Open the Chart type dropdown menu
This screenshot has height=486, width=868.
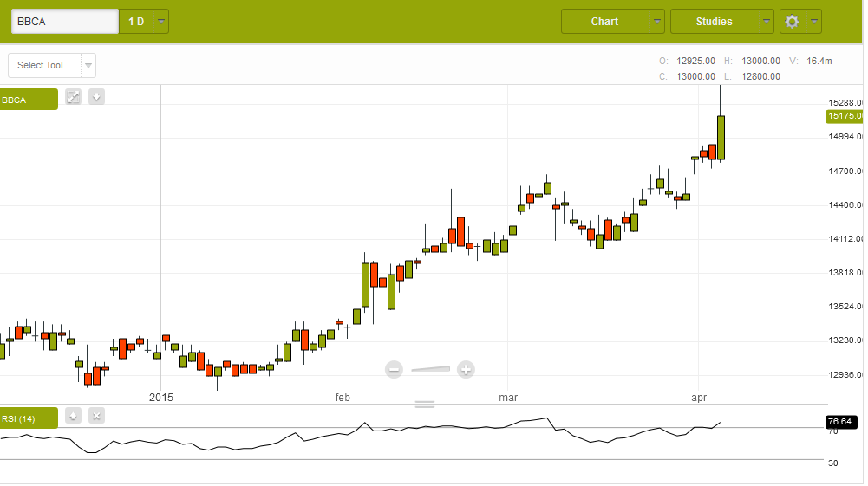pos(612,22)
